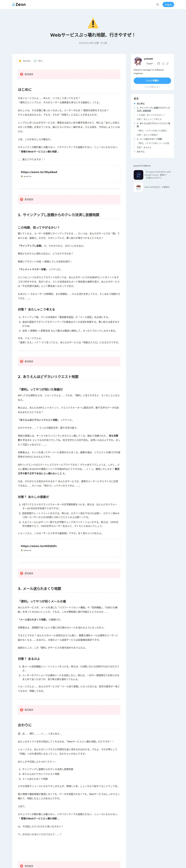Image resolution: width=186 pixels, height=868 pixels.
Task: Click the article title Webサービスぶっ壊れ地獄
Action: (x=93, y=35)
